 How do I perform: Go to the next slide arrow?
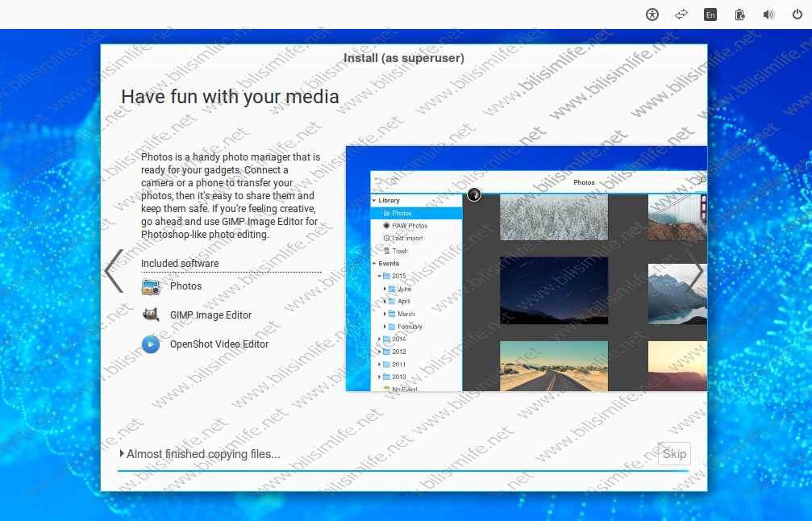(x=697, y=271)
